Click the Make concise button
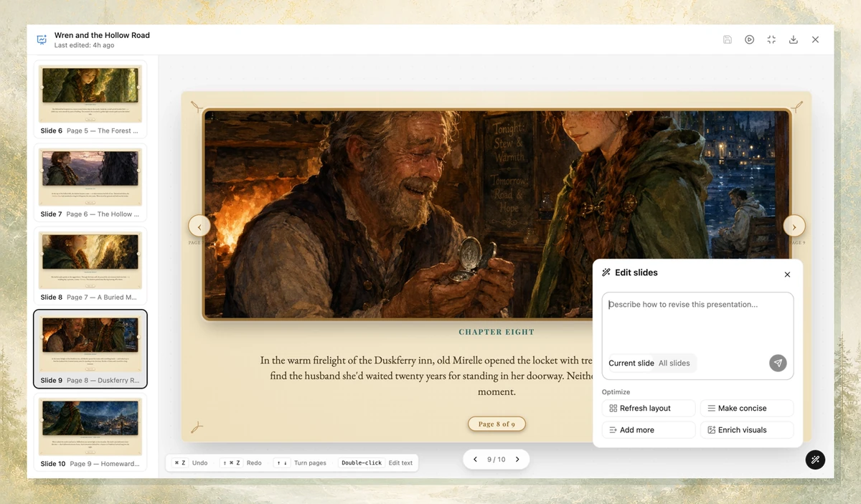The width and height of the screenshot is (861, 504). click(747, 408)
